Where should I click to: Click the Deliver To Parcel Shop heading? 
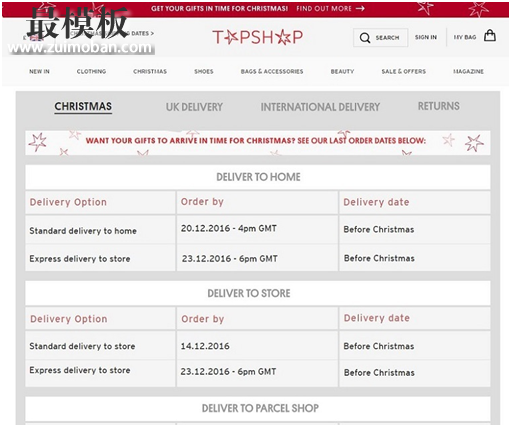point(260,408)
